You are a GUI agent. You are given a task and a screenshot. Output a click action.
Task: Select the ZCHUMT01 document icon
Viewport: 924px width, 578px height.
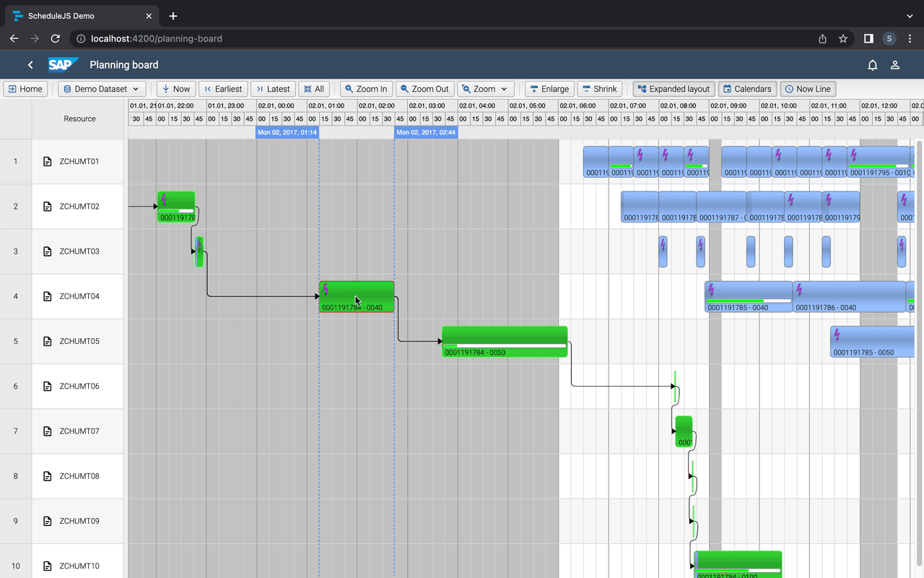(48, 161)
